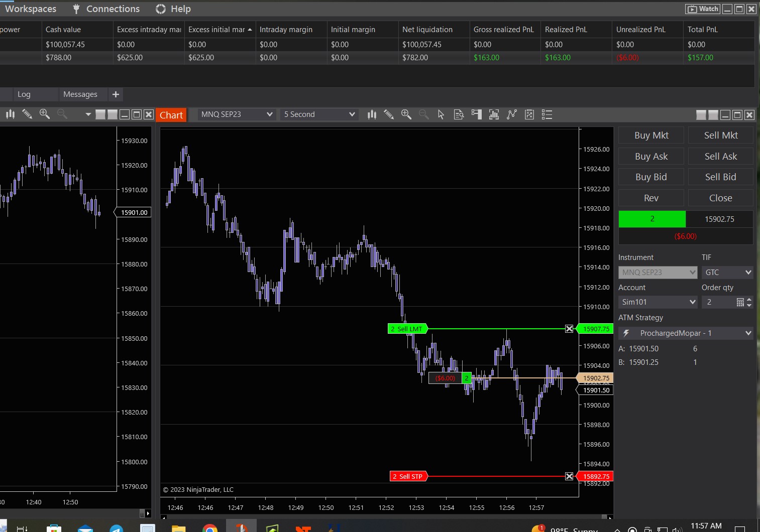The height and width of the screenshot is (532, 760).
Task: Cancel the Sell STP order with X
Action: tap(569, 476)
